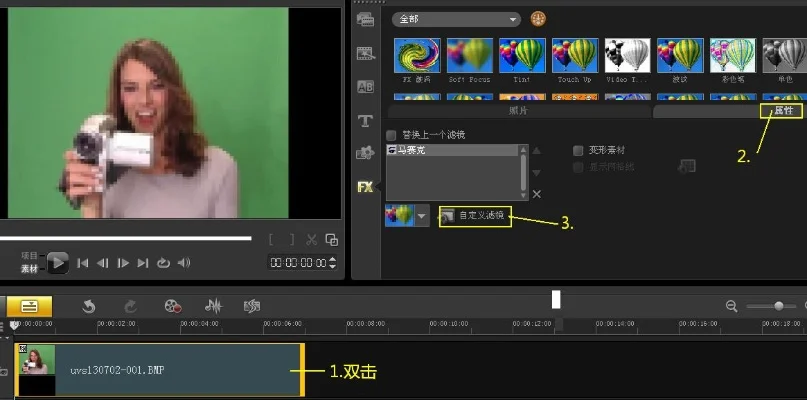This screenshot has width=807, height=400.
Task: Switch the storyboard/timeline view with the yellow button
Action: pos(29,306)
